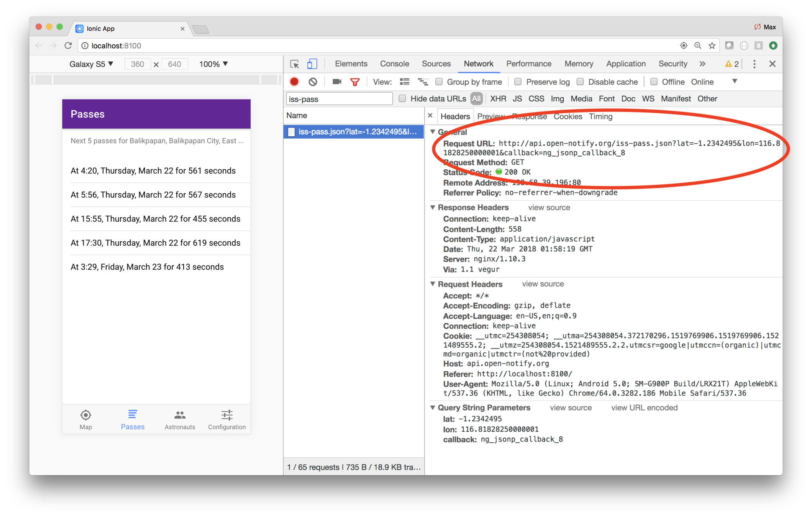Click the red record network log icon
The height and width of the screenshot is (517, 812).
pos(294,82)
